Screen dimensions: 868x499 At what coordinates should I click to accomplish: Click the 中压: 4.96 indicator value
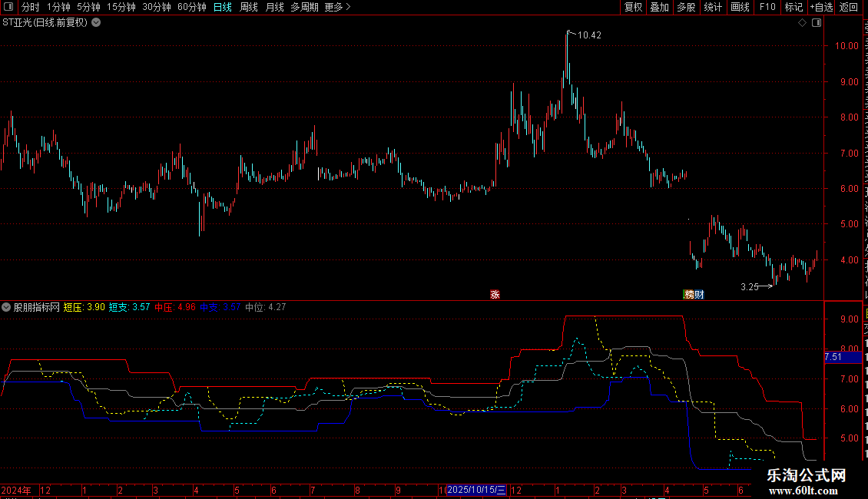click(x=175, y=307)
